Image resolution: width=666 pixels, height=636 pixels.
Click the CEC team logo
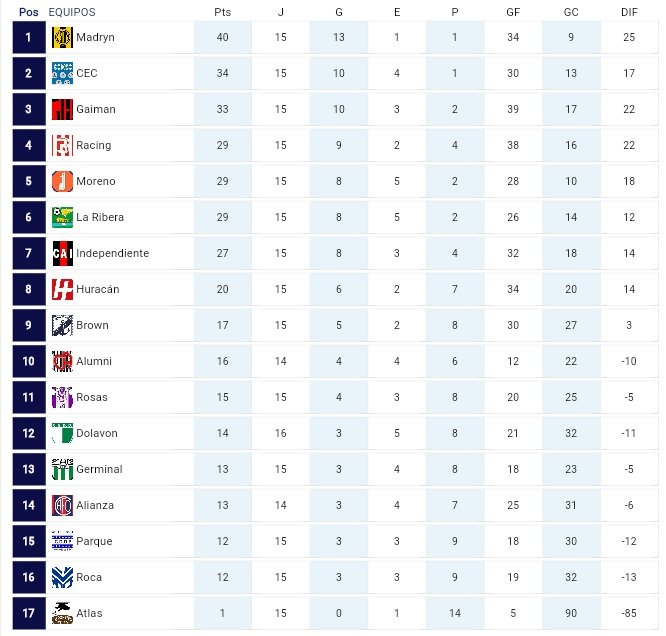(62, 73)
